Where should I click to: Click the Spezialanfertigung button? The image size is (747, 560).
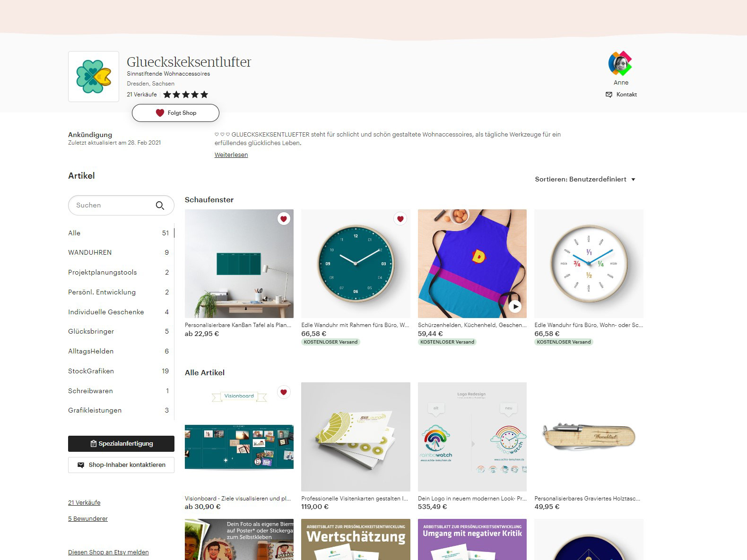[121, 444]
